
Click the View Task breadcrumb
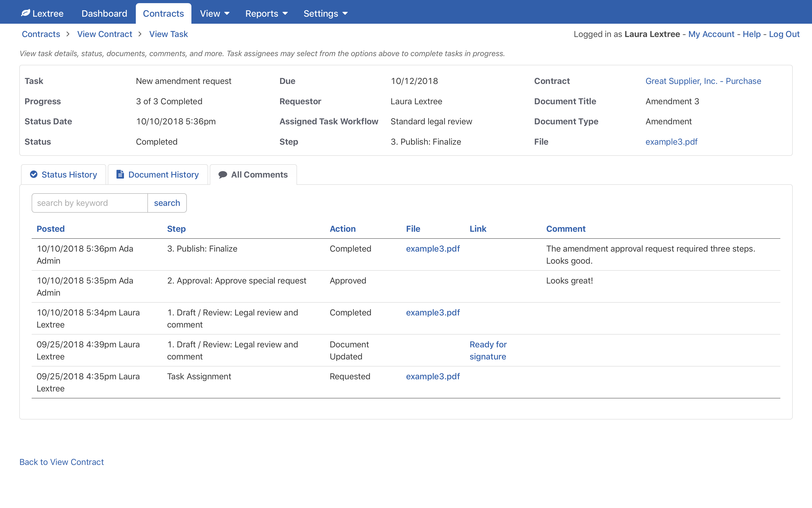[168, 34]
